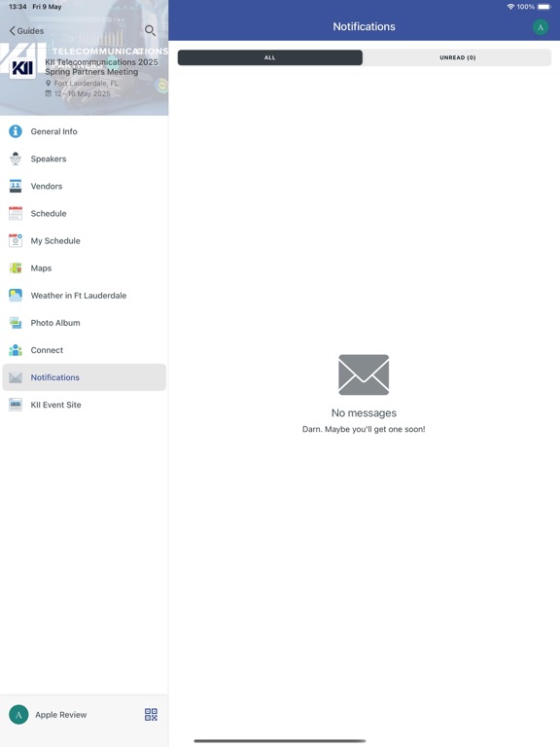Tap the KII Event Site icon
560x747 pixels.
[x=16, y=405]
